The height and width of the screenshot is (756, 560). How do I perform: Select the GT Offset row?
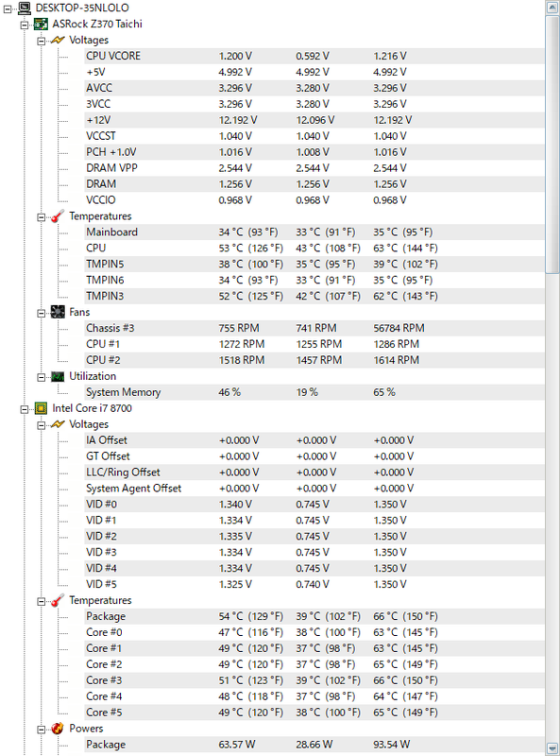(314, 456)
